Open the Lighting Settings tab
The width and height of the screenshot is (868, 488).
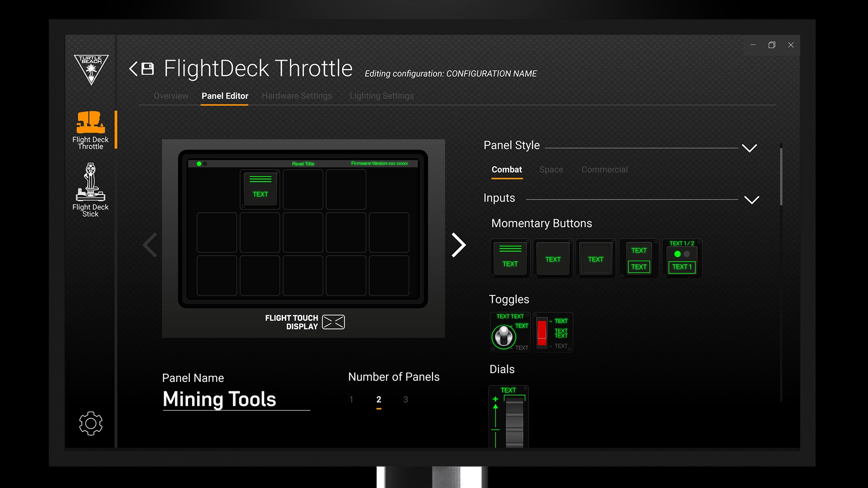point(382,96)
